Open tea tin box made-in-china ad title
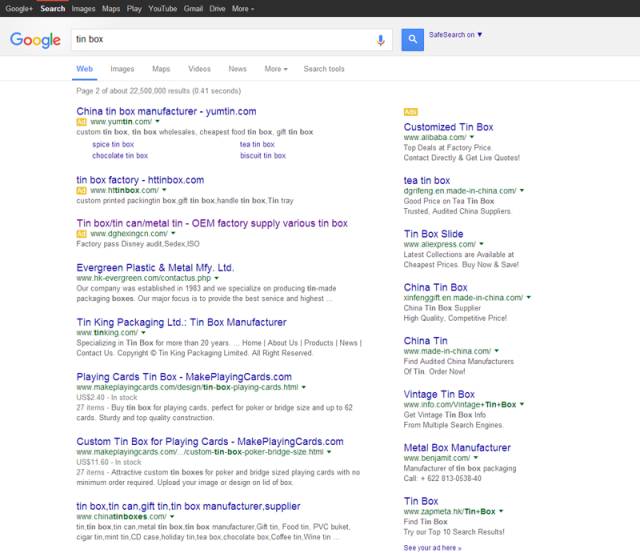Viewport: 640px width, 553px height. 427,180
